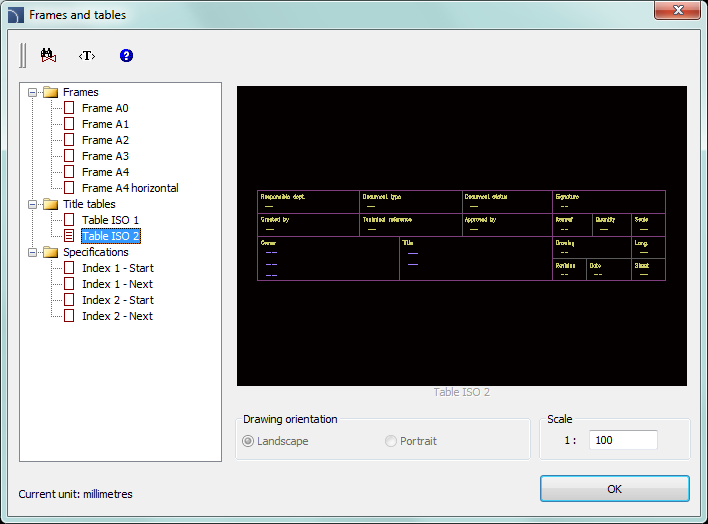Viewport: 708px width, 524px height.
Task: Select Index 2 - Start specification
Action: point(118,300)
